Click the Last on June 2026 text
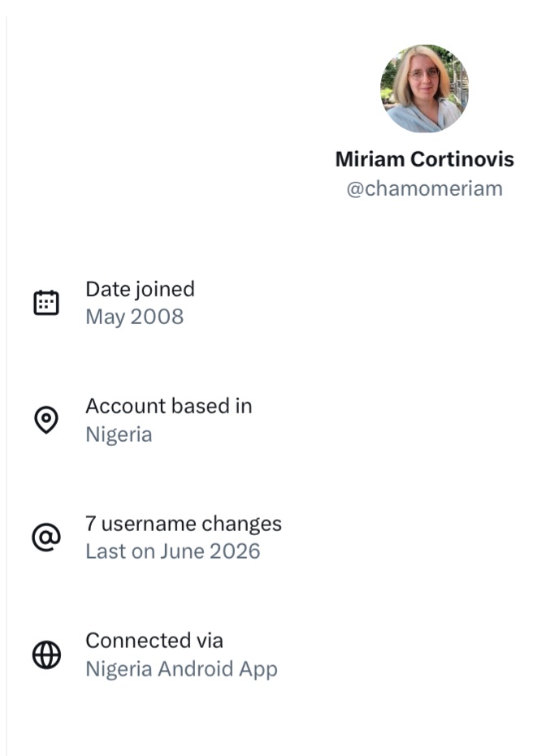The width and height of the screenshot is (555, 756). pos(173,551)
